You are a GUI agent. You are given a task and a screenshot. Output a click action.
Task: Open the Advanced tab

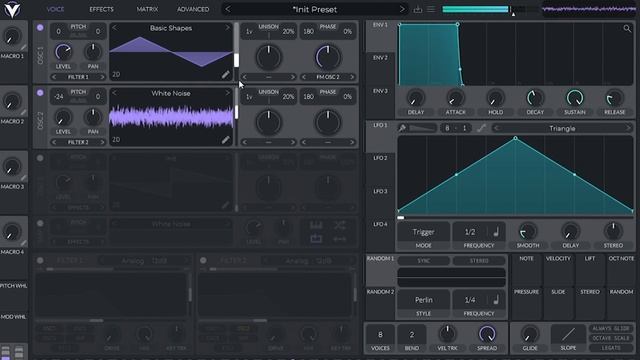[x=193, y=9]
